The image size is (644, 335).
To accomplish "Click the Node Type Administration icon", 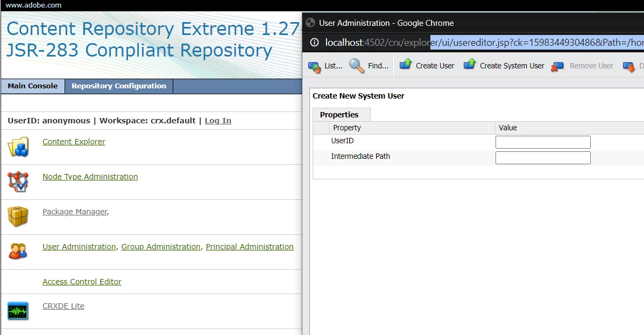I will [x=18, y=182].
